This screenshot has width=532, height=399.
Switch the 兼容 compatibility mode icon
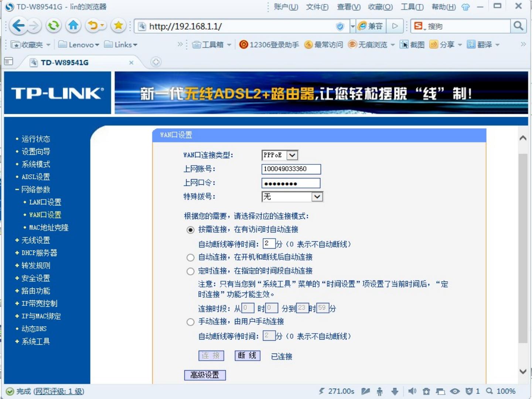point(371,26)
